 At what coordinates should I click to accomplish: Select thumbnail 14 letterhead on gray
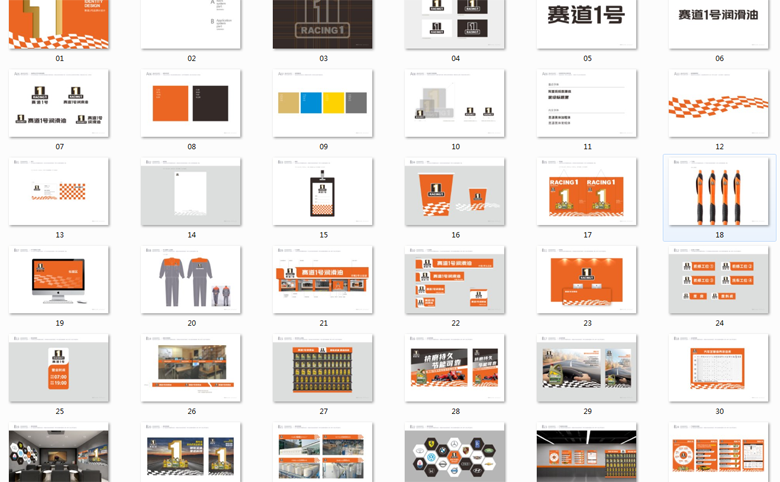(x=191, y=192)
